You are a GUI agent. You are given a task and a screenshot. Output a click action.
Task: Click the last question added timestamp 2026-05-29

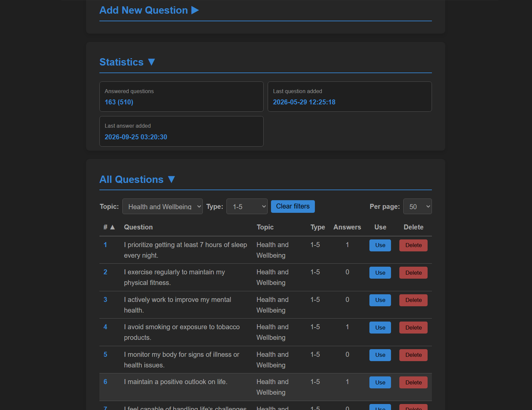tap(304, 102)
